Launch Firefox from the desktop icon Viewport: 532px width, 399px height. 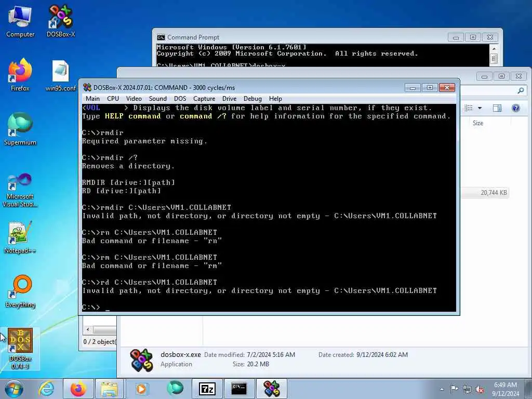tap(20, 75)
